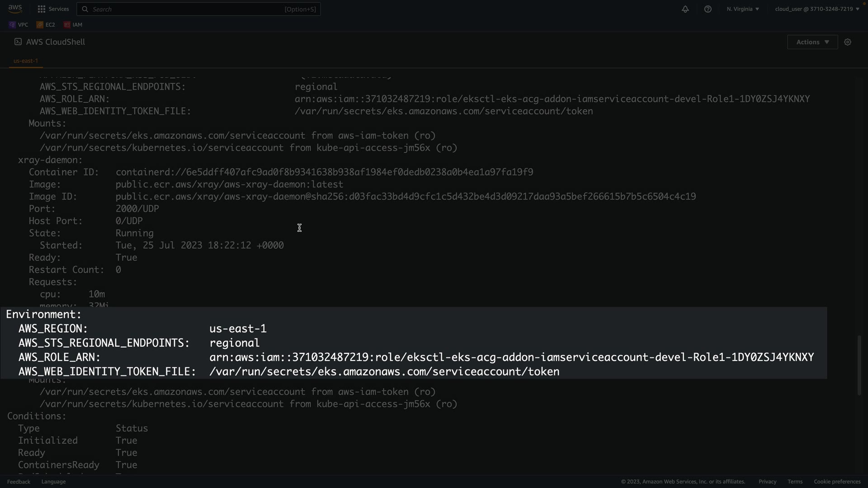This screenshot has width=868, height=488.
Task: Select the us-east-1 terminal tab
Action: (26, 61)
